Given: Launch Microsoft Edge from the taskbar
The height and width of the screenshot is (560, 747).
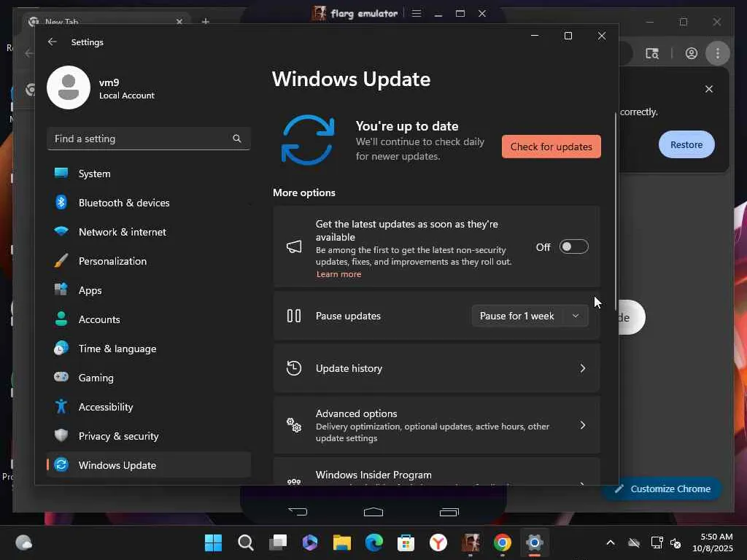Looking at the screenshot, I should click(374, 542).
